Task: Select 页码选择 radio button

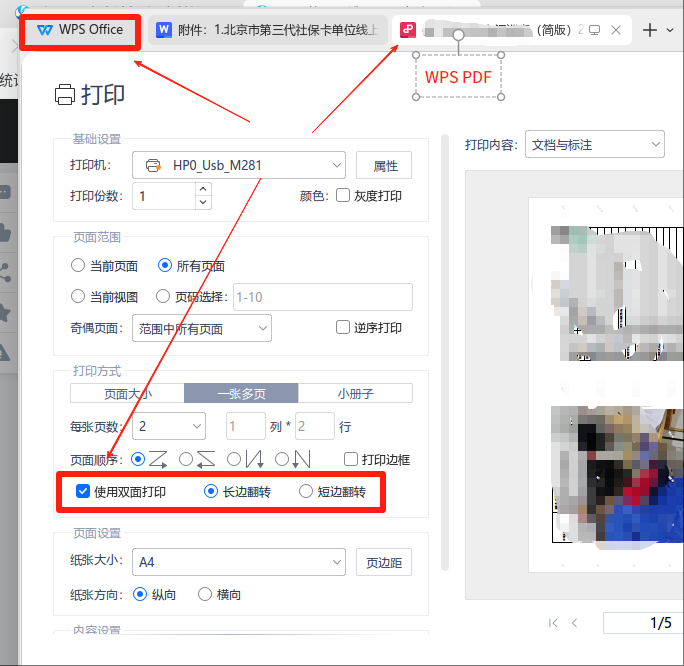Action: tap(163, 297)
